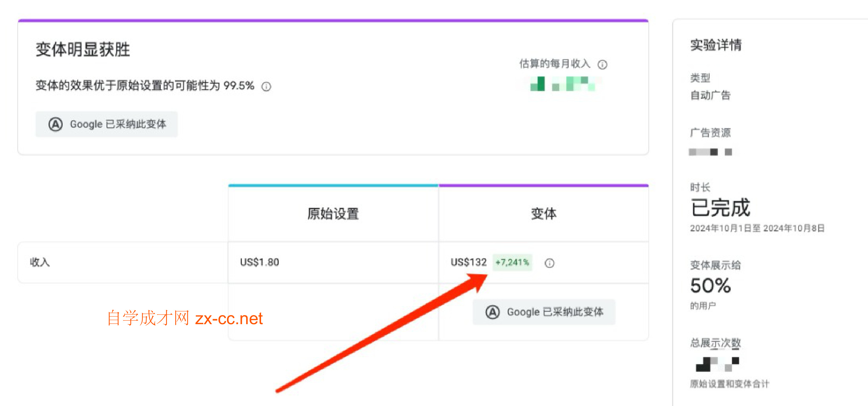Click info icon beside estimated monthly revenue
This screenshot has height=406, width=868.
pos(602,64)
